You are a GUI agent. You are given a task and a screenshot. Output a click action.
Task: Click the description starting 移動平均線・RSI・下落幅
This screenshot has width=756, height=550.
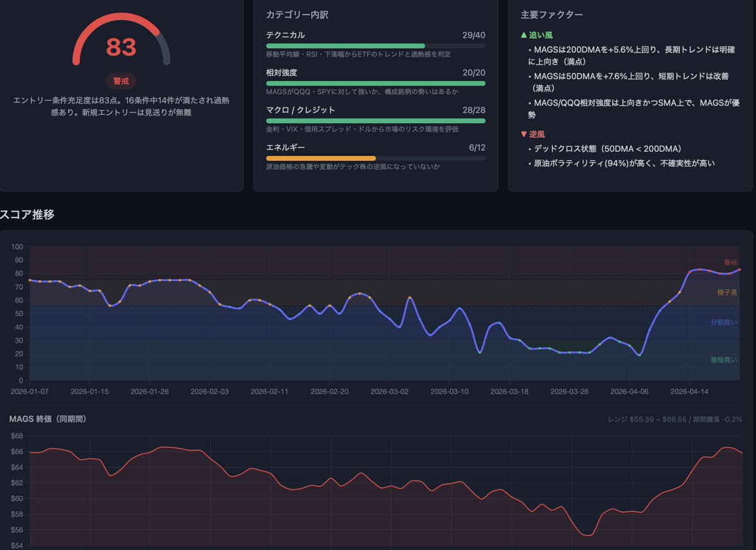point(358,54)
